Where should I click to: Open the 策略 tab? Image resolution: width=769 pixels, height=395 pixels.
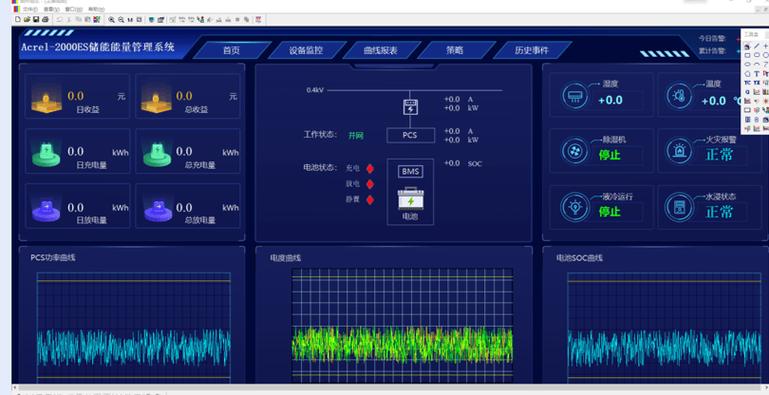pyautogui.click(x=455, y=51)
